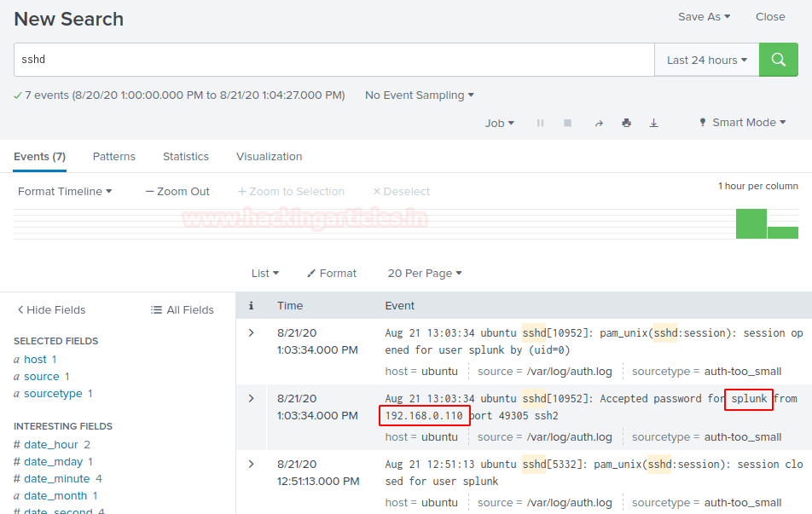The height and width of the screenshot is (514, 812).
Task: Click the date_hour field link
Action: pos(50,445)
